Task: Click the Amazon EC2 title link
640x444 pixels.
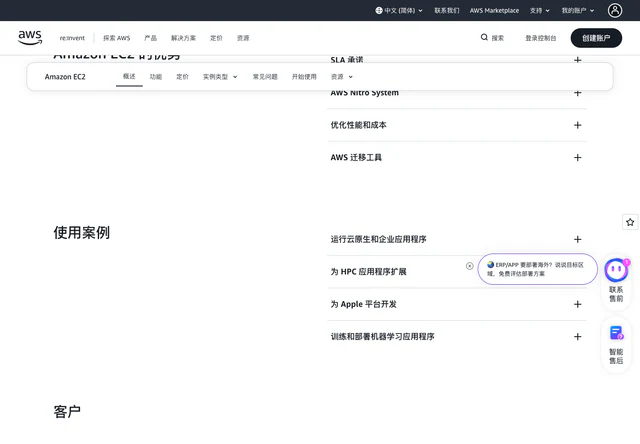Action: tap(65, 77)
